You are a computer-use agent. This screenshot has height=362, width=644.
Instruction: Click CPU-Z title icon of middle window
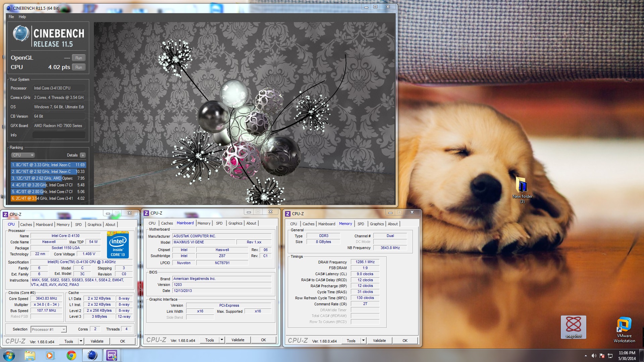(146, 213)
